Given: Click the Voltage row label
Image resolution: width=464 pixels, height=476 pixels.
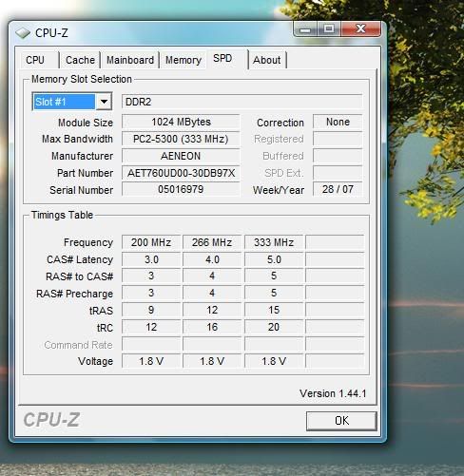Looking at the screenshot, I should [x=95, y=361].
